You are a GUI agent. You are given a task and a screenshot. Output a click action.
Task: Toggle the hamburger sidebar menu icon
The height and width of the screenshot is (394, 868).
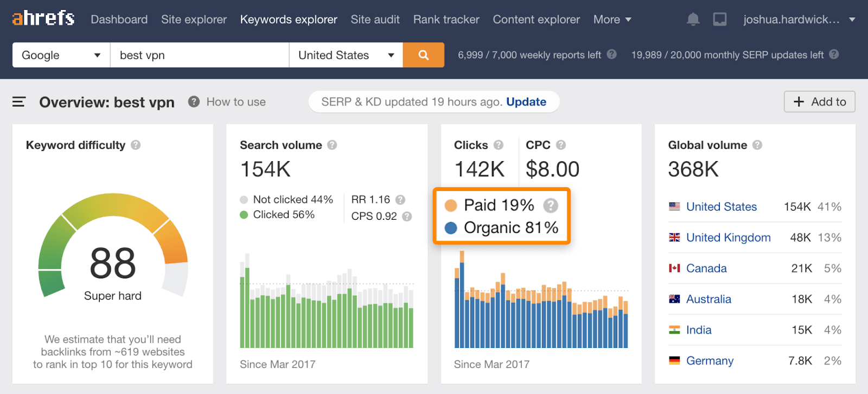19,101
